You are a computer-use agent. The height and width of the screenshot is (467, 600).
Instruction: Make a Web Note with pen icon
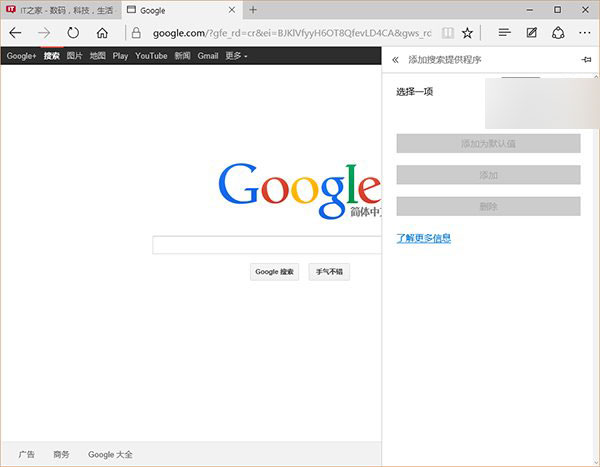(532, 33)
